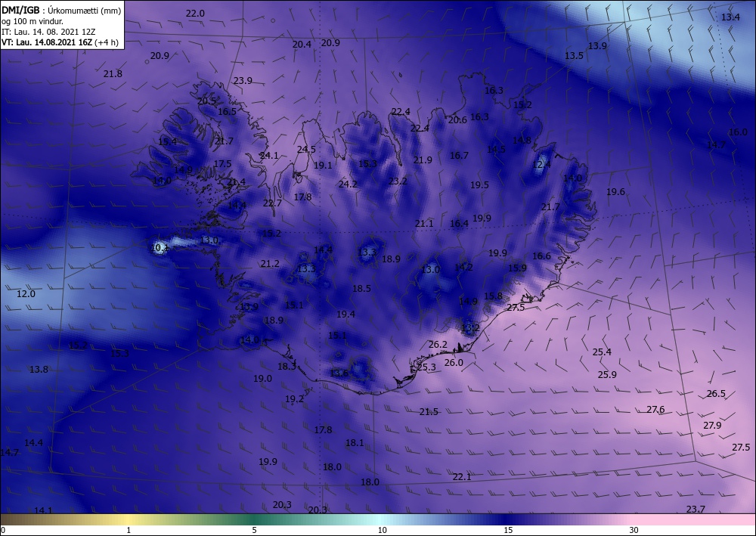The height and width of the screenshot is (536, 756).
Task: Click the offshore value 19.6
Action: click(x=615, y=192)
